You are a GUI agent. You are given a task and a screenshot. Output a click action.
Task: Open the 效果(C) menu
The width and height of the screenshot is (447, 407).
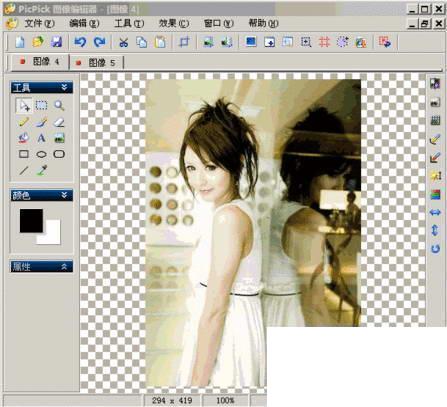pyautogui.click(x=174, y=23)
